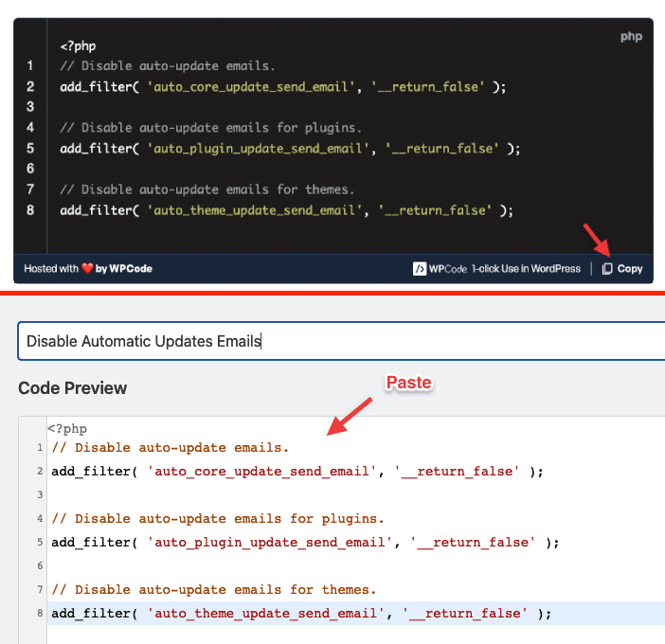
Task: Click the WPCode logo icon in footer
Action: [x=420, y=269]
